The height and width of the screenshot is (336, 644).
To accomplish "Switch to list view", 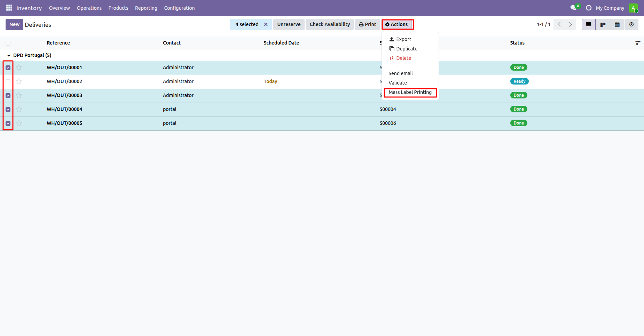I will [x=589, y=24].
